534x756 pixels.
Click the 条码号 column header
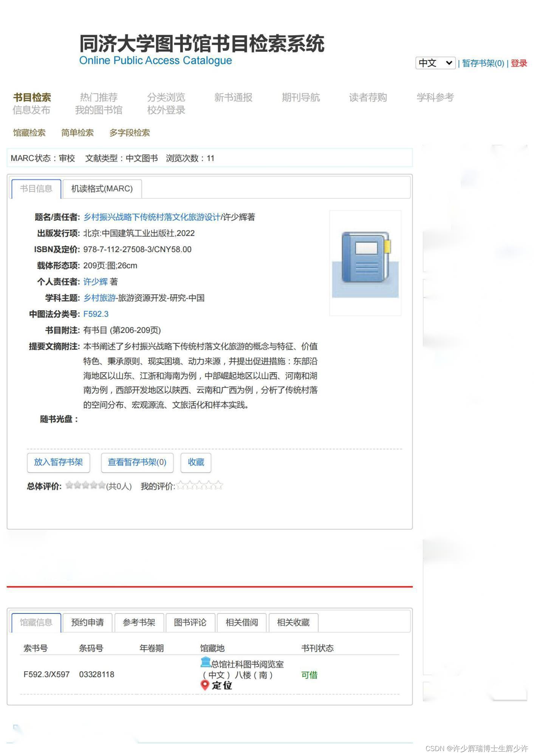click(x=91, y=648)
